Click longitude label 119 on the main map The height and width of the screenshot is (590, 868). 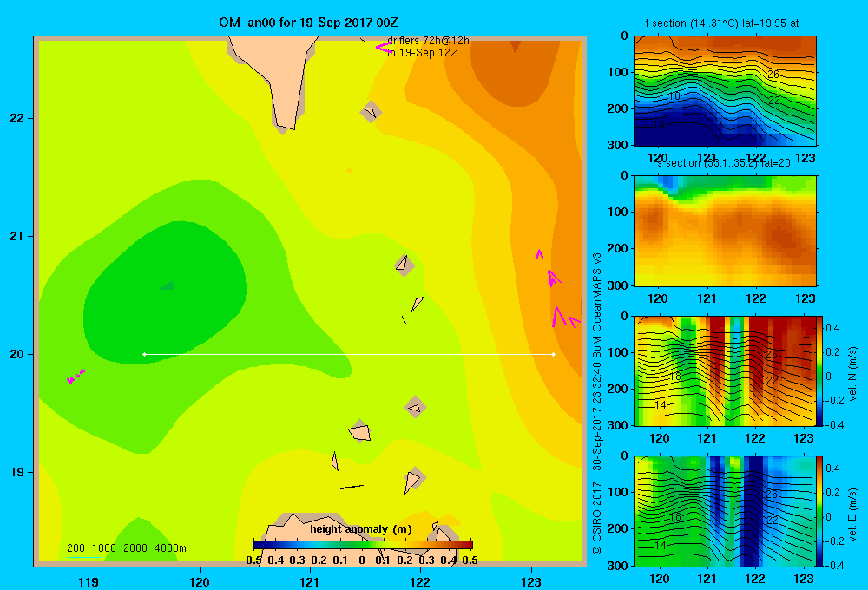pos(89,581)
